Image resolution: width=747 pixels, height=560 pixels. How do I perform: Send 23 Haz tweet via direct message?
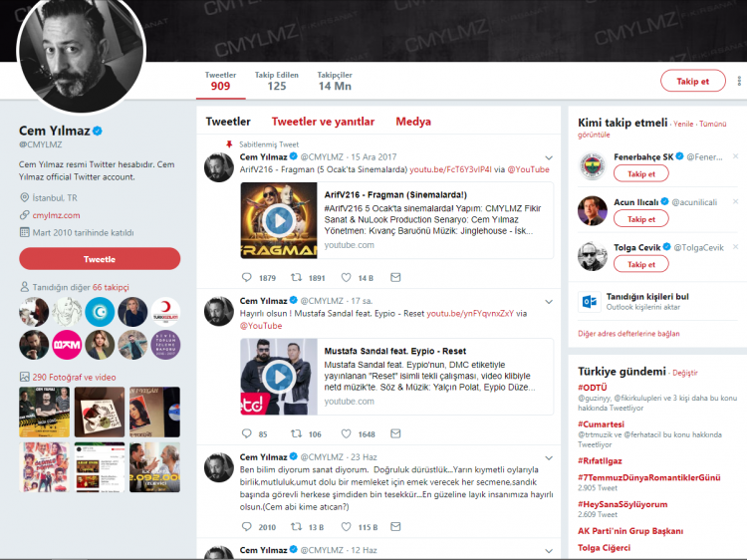click(395, 527)
